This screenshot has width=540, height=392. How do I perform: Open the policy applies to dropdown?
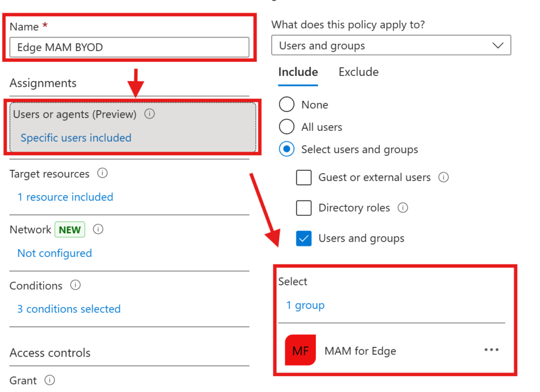click(391, 45)
